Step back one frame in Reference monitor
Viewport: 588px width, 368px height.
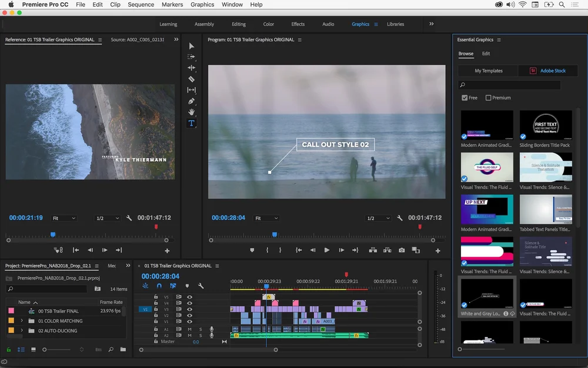[90, 250]
